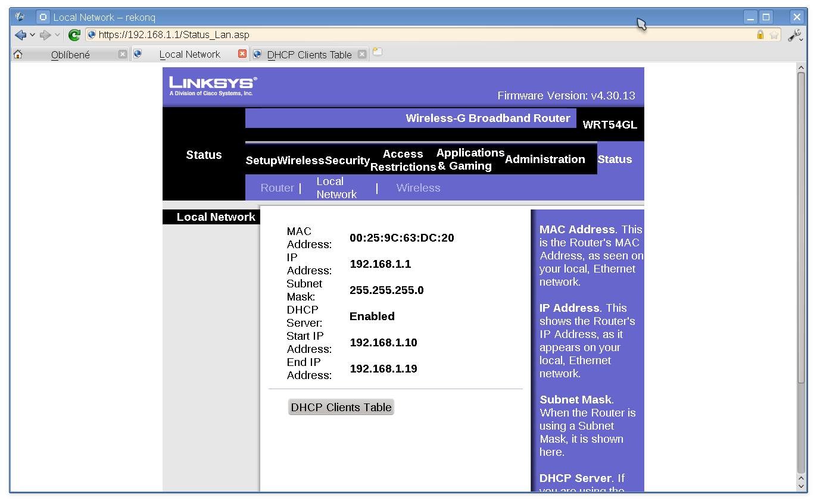Select the Local Network submenu link
Viewport: 817px width, 504px height.
(x=336, y=188)
